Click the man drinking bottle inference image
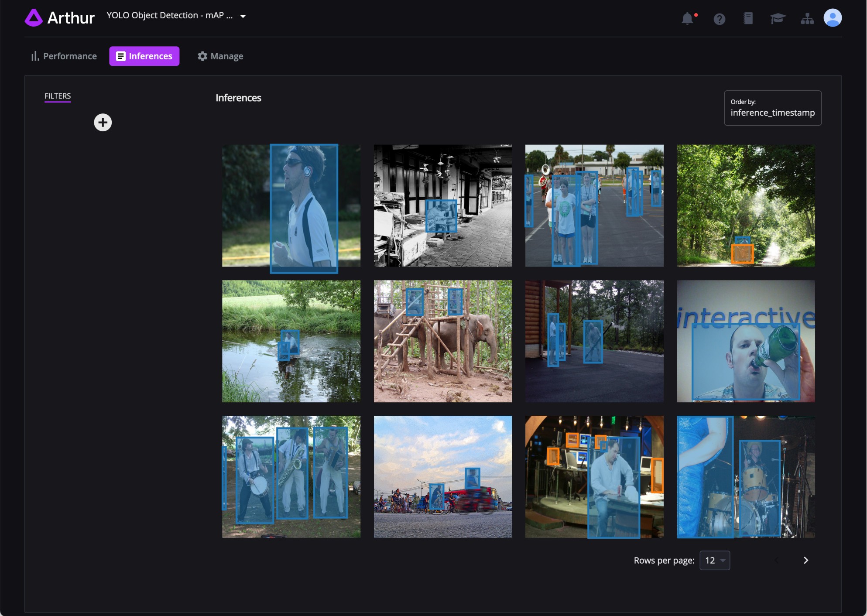Image resolution: width=867 pixels, height=616 pixels. (745, 341)
